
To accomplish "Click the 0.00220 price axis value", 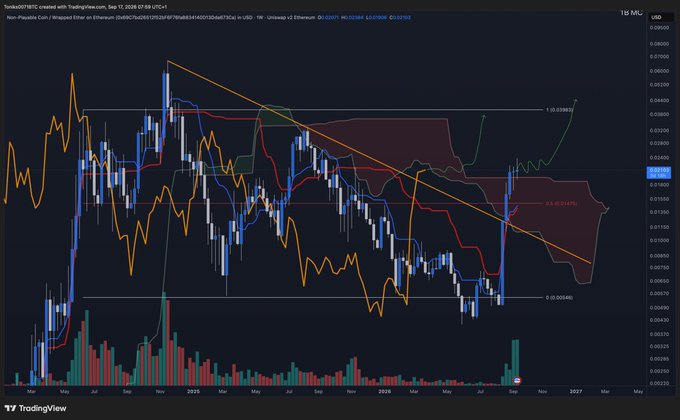I will 659,383.
